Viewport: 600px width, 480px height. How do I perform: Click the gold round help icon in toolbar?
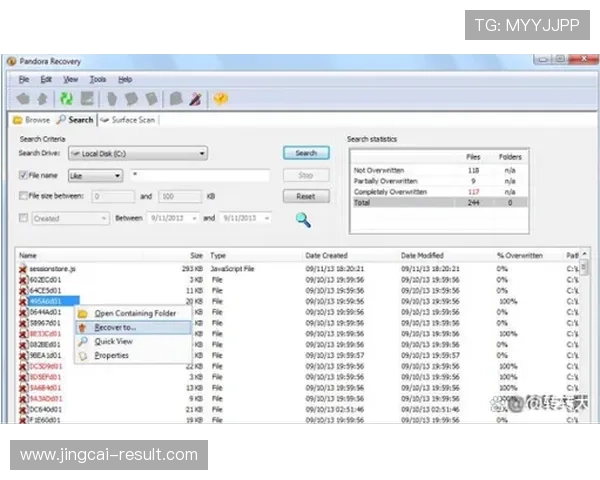(221, 98)
